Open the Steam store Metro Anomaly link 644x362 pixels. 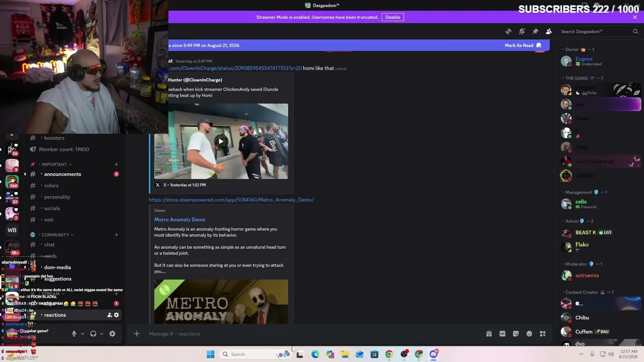[231, 200]
